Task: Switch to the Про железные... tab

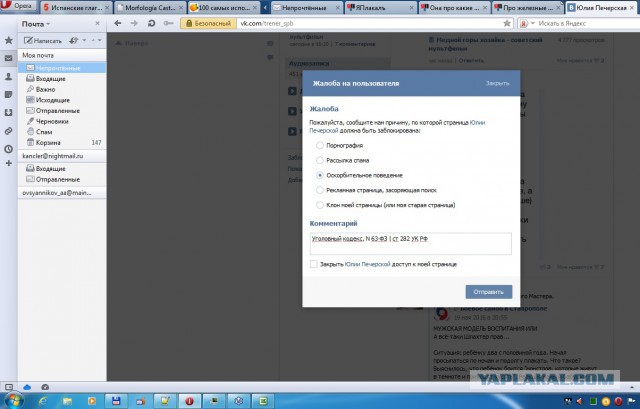Action: 528,7
